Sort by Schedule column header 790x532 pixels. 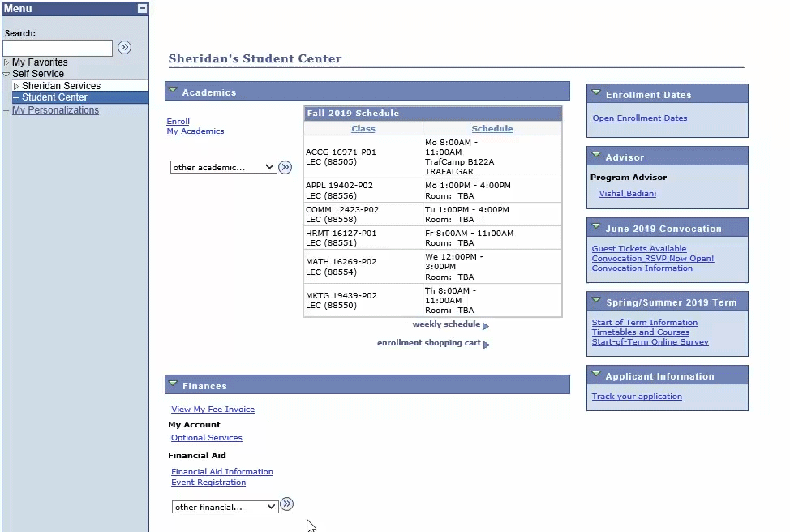click(492, 128)
